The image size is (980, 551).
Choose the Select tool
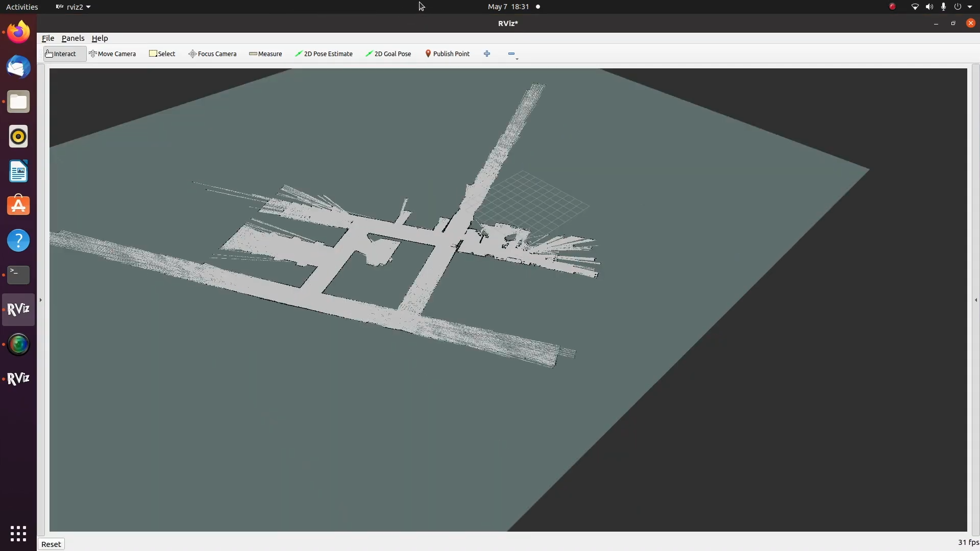coord(162,54)
